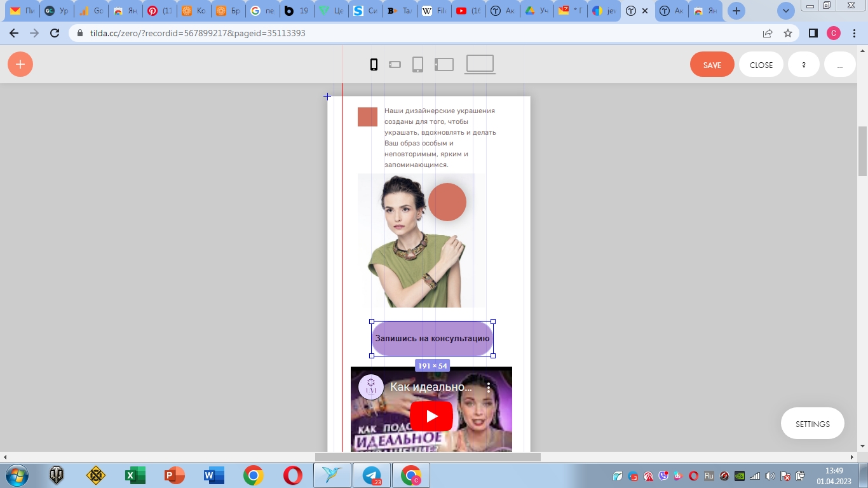Open the Windows Start menu
Screen dimensions: 868x488
(x=16, y=475)
